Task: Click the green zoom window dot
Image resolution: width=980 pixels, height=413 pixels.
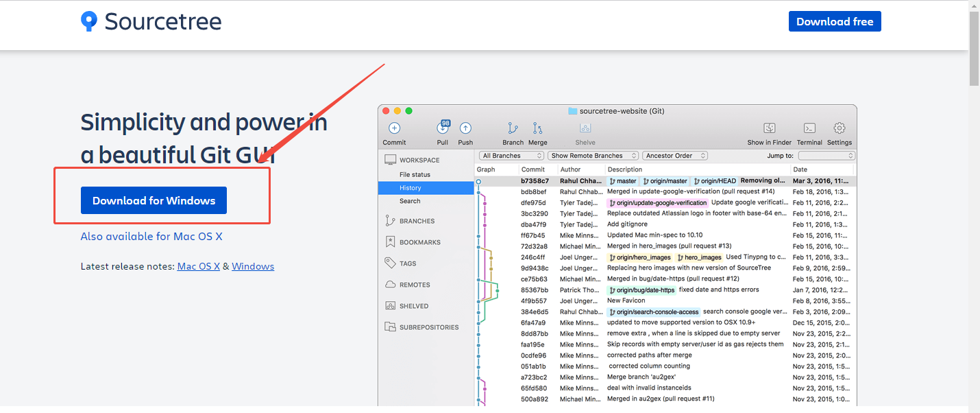Action: pos(408,110)
